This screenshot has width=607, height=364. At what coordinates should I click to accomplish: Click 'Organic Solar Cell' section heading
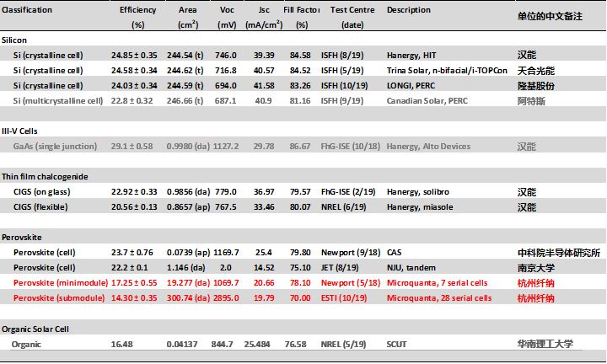point(35,329)
